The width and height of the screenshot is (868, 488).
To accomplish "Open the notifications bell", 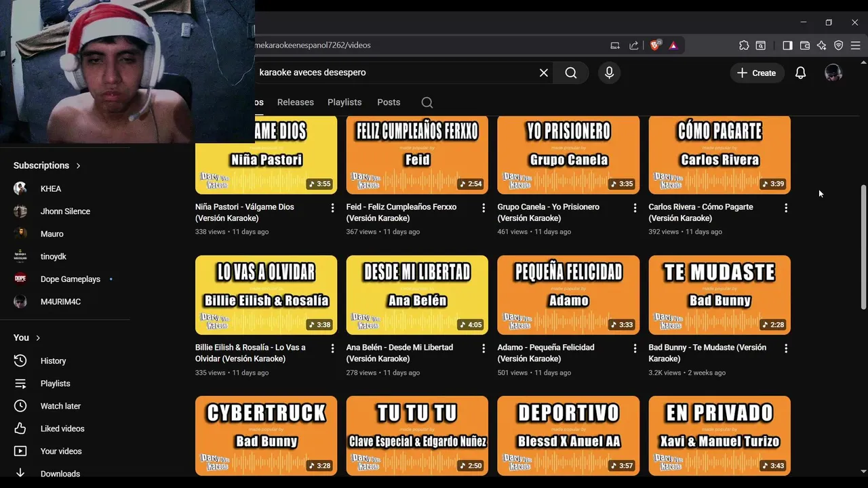I will [801, 73].
